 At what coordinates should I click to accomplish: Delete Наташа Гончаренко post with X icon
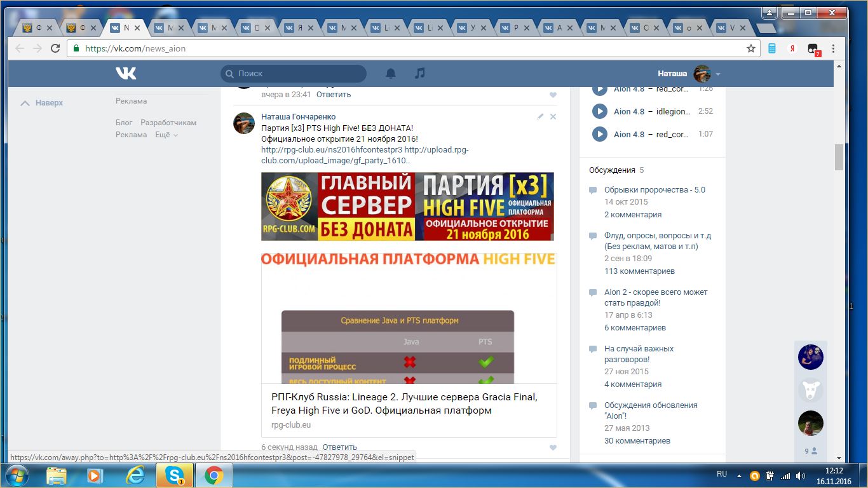[x=553, y=117]
